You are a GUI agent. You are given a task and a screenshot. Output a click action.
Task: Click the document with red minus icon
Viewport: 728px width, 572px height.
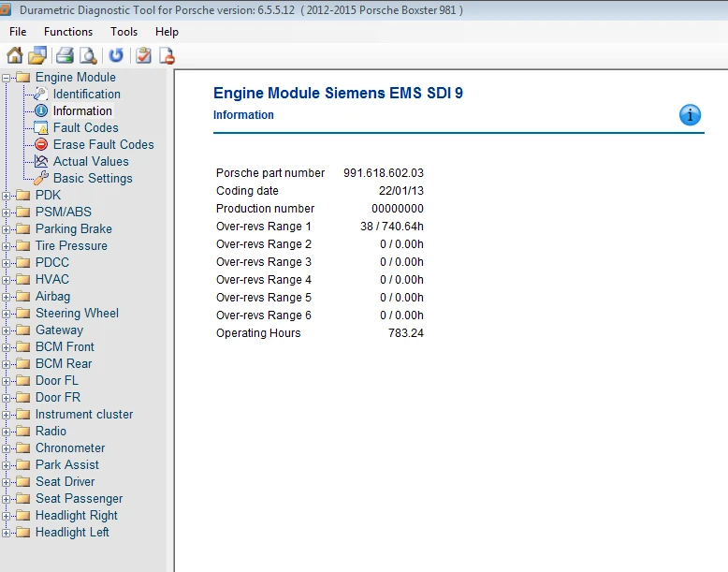click(x=167, y=56)
